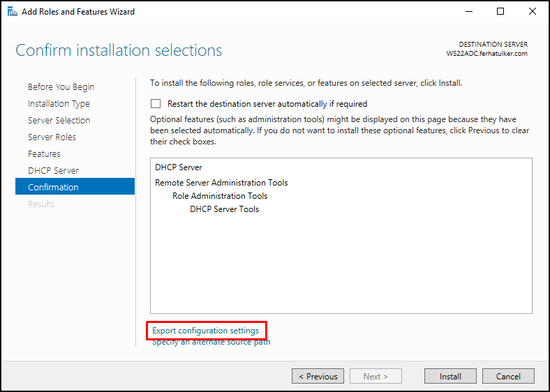The image size is (550, 392).
Task: Select DHCP Server Tools entry
Action: [225, 209]
